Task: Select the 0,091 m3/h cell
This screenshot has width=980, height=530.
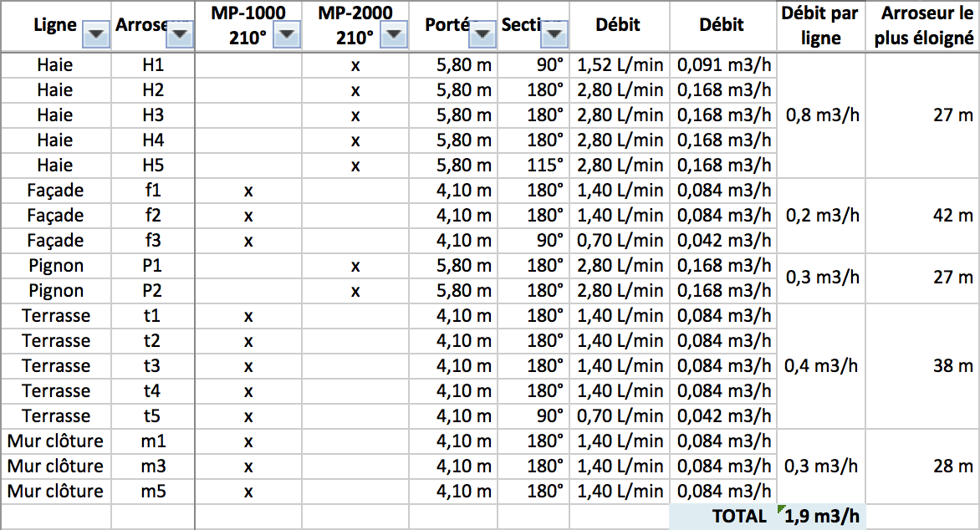Action: (723, 65)
